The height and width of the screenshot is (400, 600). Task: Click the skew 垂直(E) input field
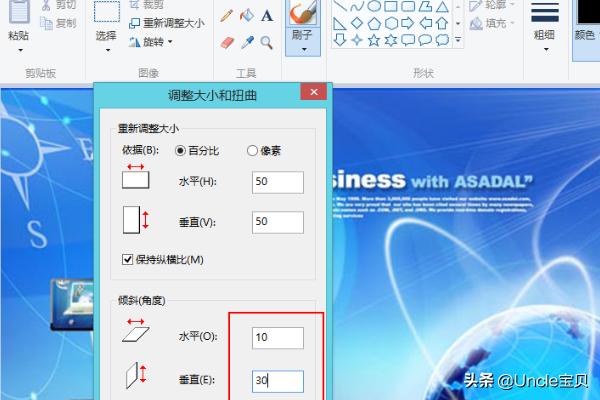point(278,381)
